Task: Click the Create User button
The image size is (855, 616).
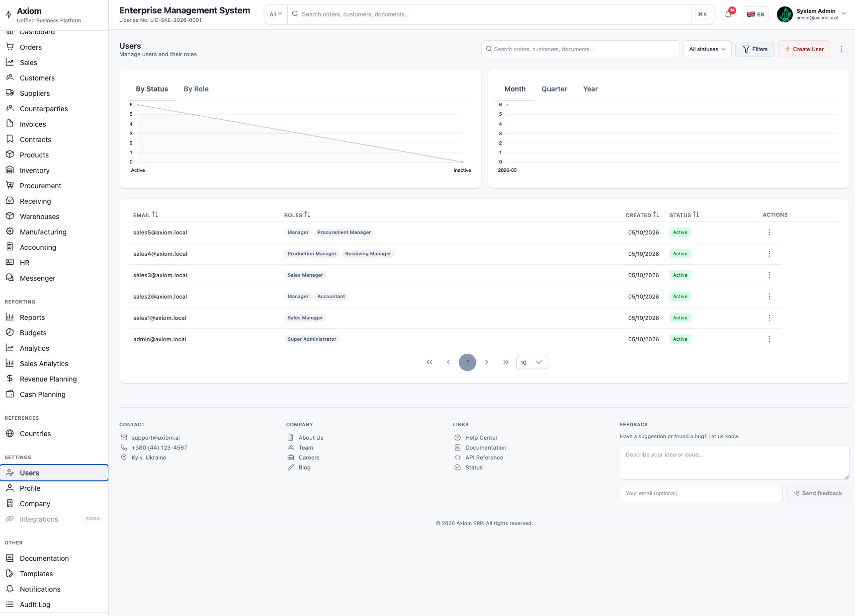Action: tap(804, 49)
